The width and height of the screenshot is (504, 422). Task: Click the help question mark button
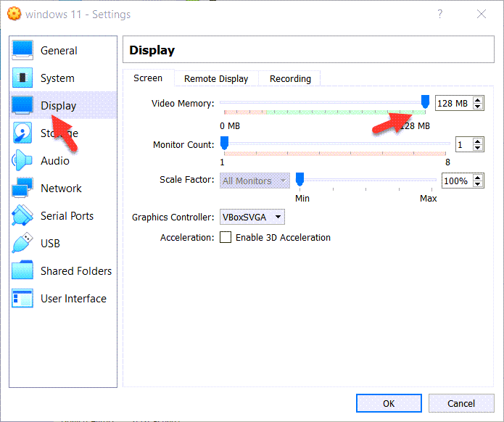tap(439, 14)
